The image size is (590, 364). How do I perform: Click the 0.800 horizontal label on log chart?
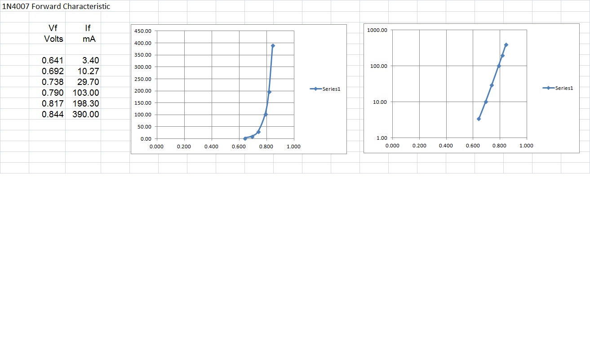click(500, 146)
